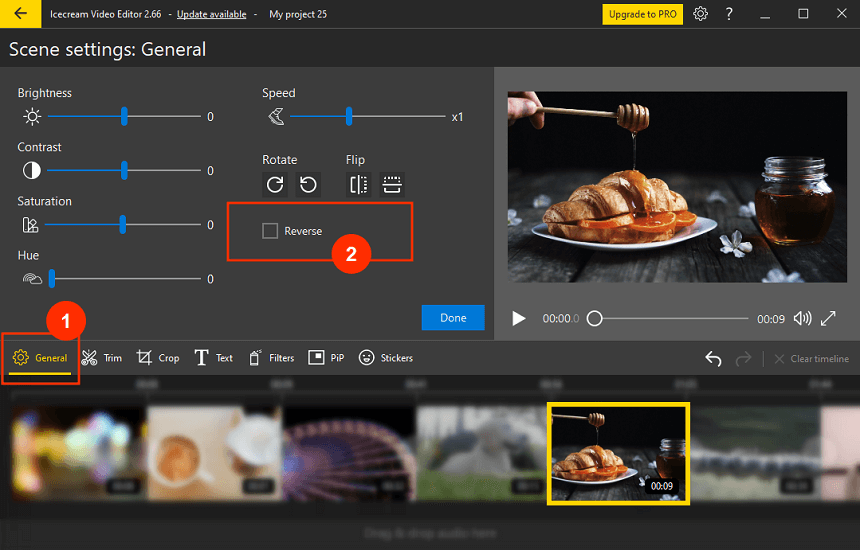Open the Crop tool
Screen dimensions: 860x550
[x=158, y=358]
